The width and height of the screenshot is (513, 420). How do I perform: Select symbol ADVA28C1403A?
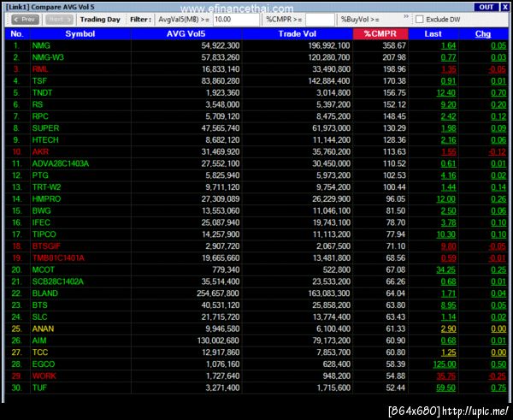(x=61, y=163)
